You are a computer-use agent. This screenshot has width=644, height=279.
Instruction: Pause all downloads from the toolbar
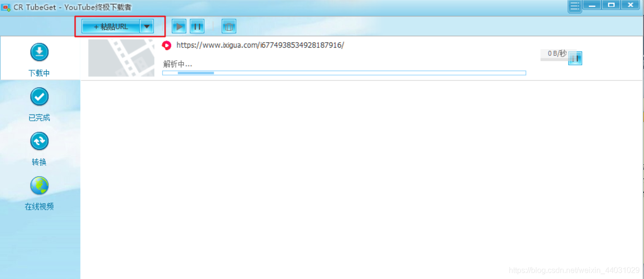pyautogui.click(x=197, y=26)
